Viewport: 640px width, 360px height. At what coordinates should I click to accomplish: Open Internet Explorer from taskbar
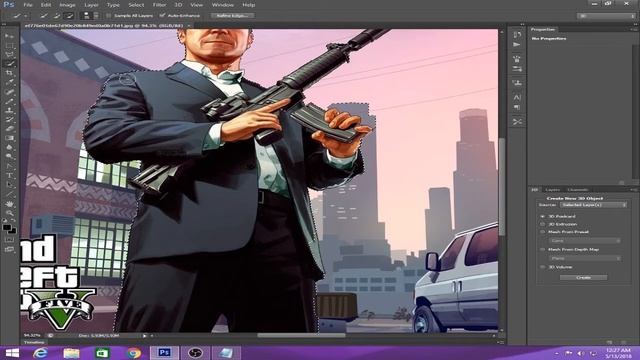pyautogui.click(x=40, y=353)
